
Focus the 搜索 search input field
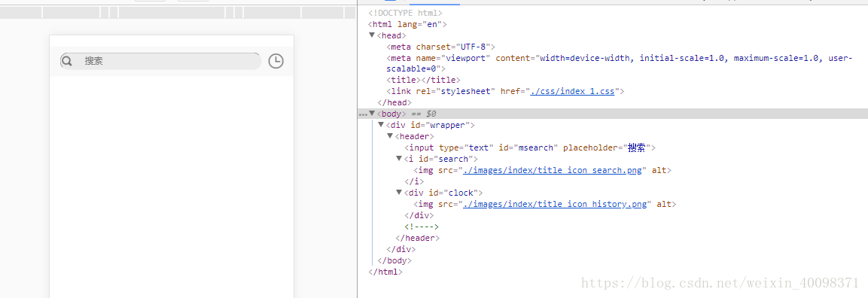160,61
